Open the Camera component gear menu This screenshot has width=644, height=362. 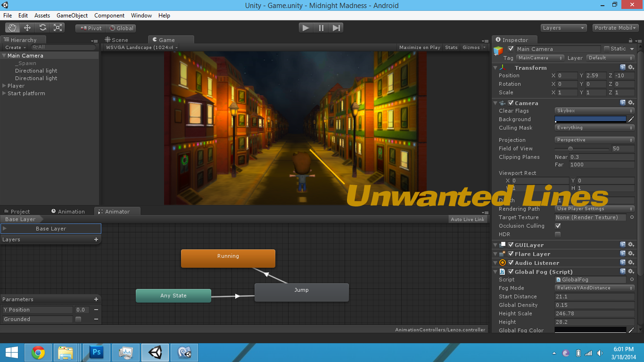[631, 103]
